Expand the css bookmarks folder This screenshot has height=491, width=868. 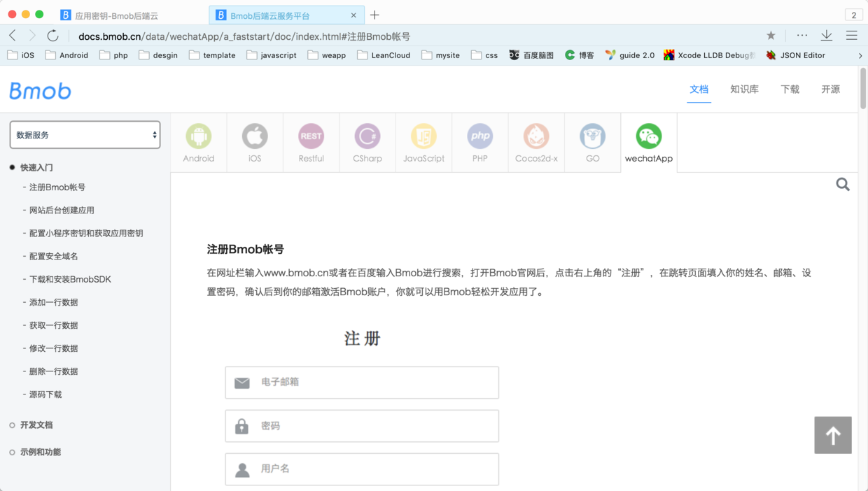coord(484,55)
